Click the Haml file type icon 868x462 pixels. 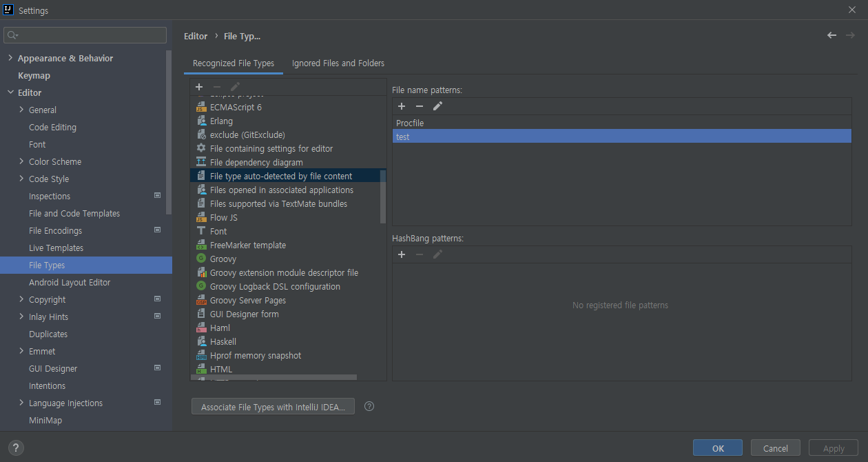pos(201,328)
